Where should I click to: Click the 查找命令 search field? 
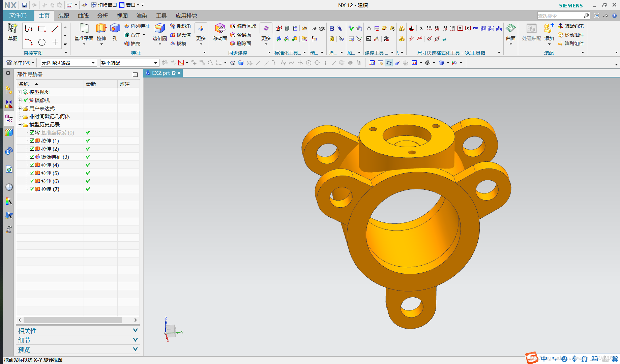pos(560,16)
